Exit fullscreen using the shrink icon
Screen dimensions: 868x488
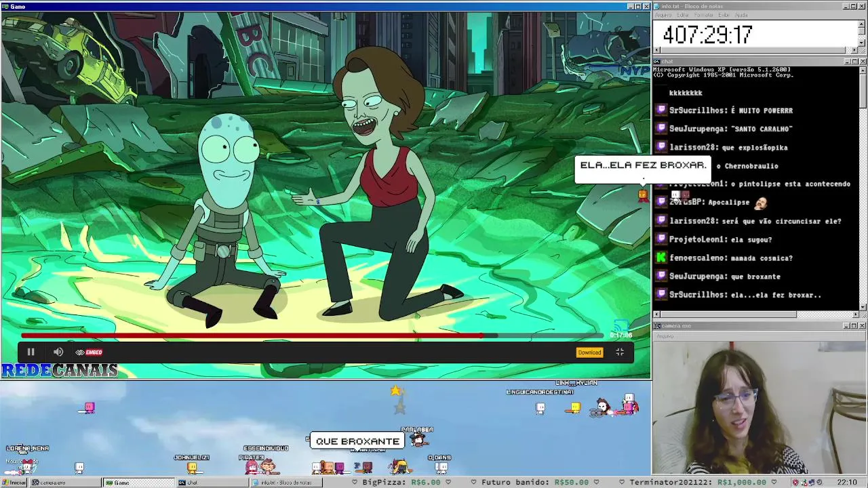click(620, 352)
